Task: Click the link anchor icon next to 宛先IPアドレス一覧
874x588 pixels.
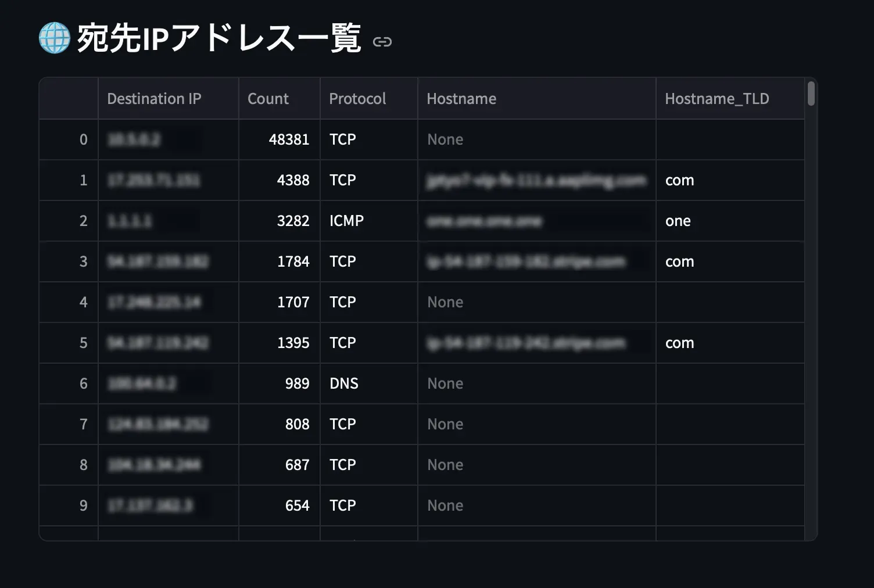Action: coord(382,42)
